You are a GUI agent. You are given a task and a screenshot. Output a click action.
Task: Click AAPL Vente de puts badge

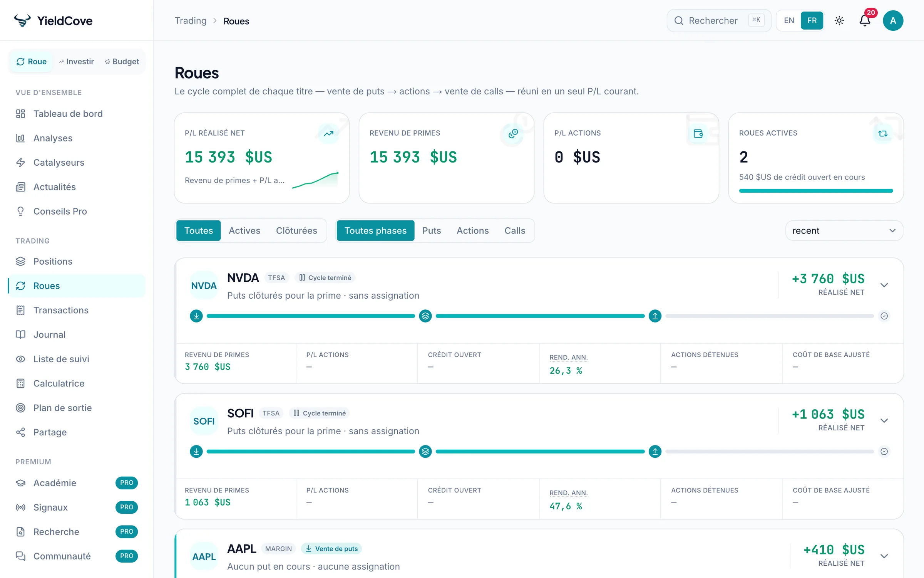click(x=331, y=548)
